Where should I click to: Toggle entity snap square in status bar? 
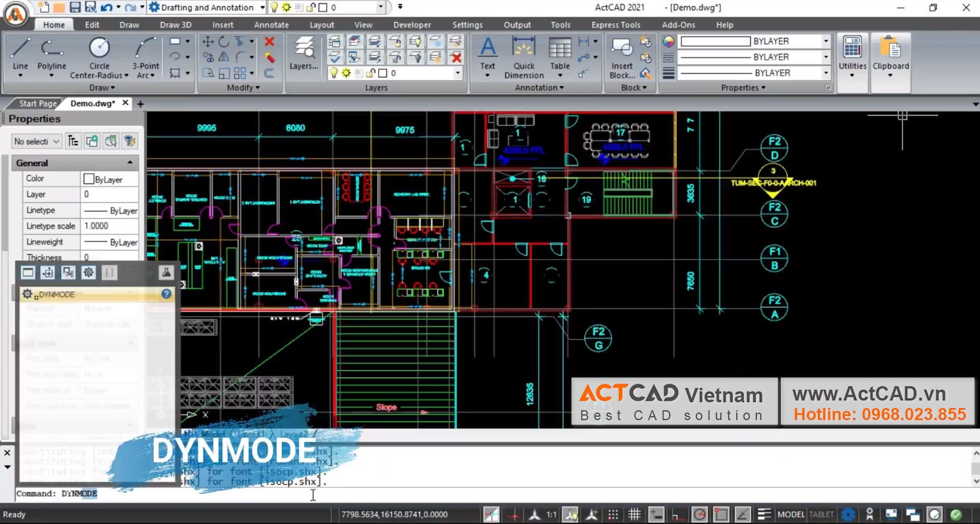721,514
